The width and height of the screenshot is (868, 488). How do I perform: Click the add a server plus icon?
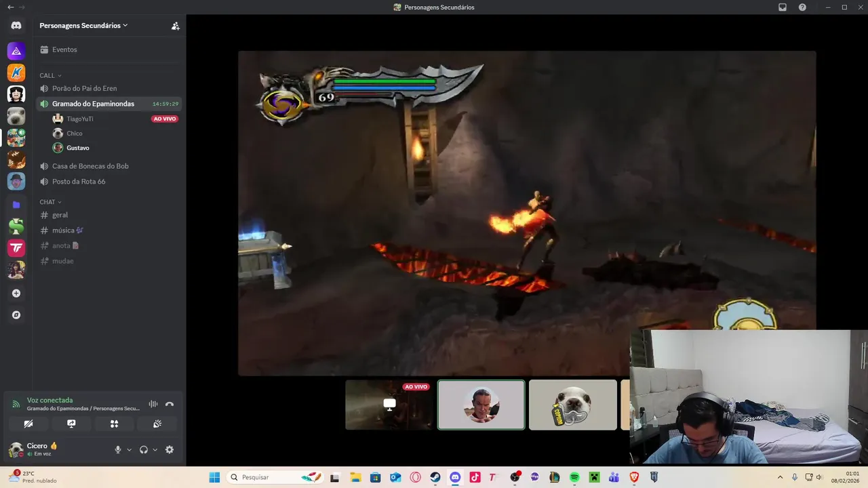pyautogui.click(x=16, y=293)
